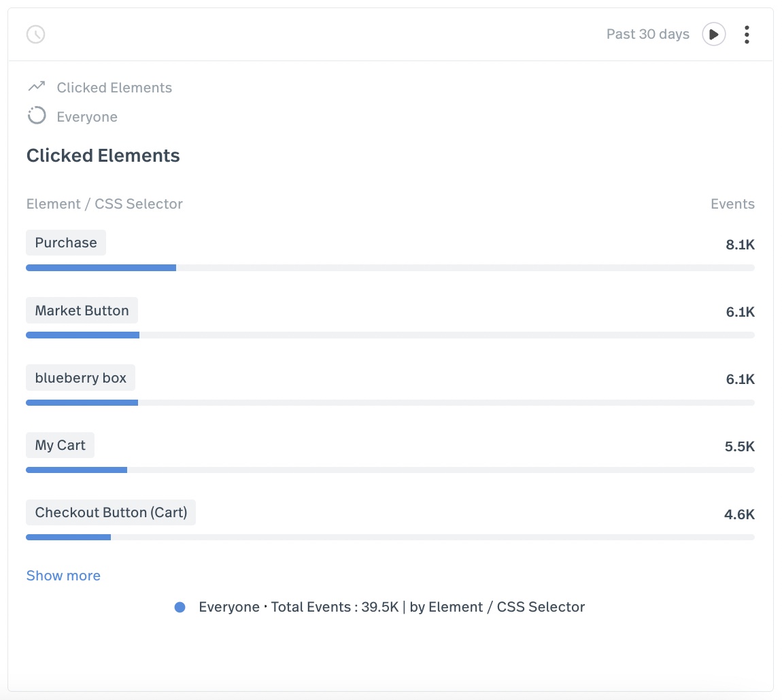Select the Purchase element tag

[66, 243]
